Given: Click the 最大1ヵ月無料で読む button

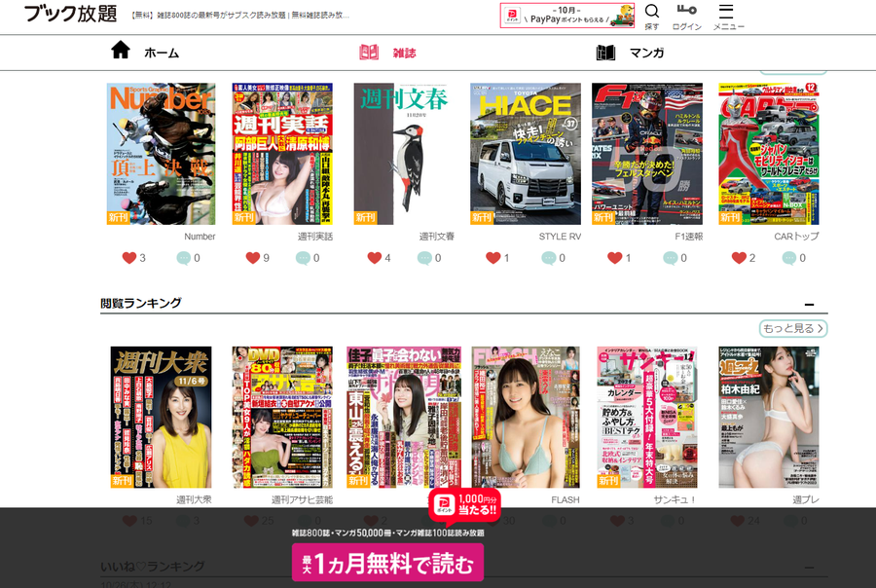Looking at the screenshot, I should (x=387, y=563).
